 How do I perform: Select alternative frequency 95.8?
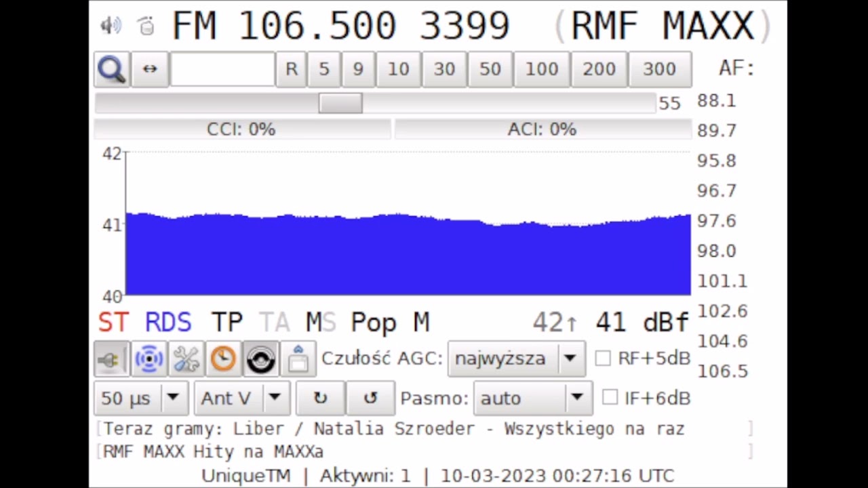pyautogui.click(x=716, y=161)
